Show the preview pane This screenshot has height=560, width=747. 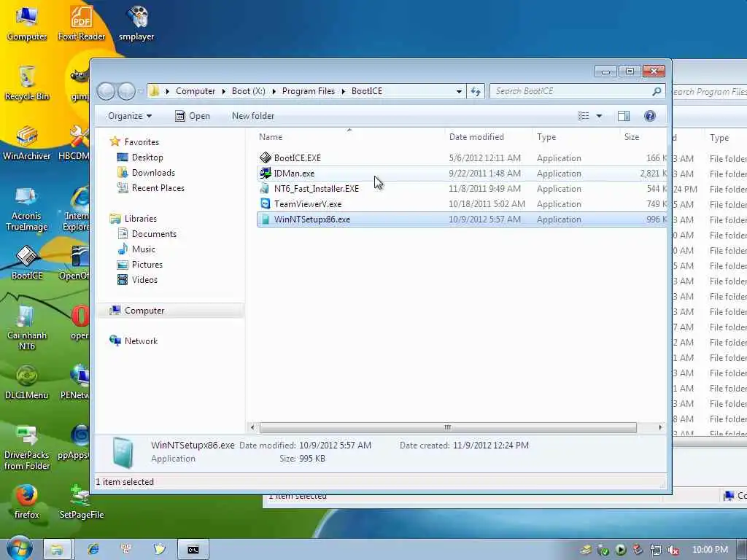pyautogui.click(x=623, y=116)
